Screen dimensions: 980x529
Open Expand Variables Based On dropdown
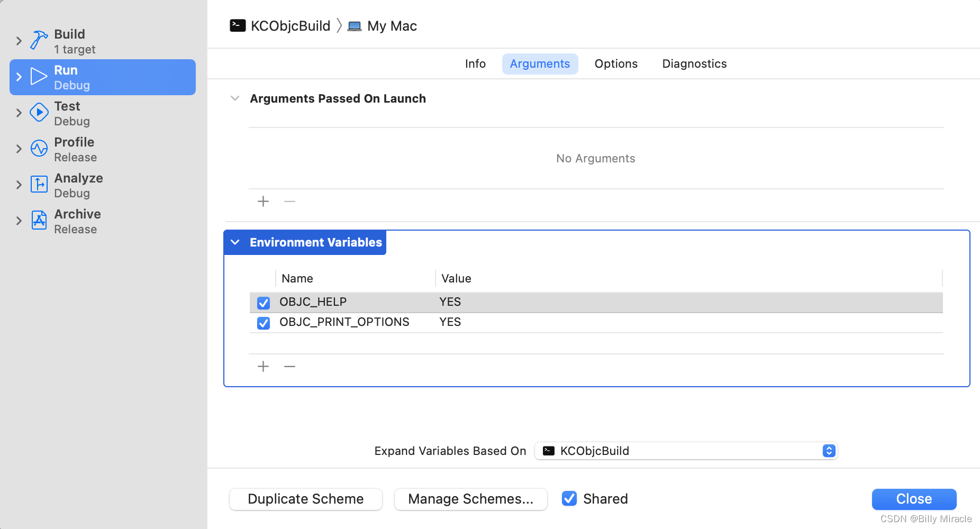[x=686, y=451]
